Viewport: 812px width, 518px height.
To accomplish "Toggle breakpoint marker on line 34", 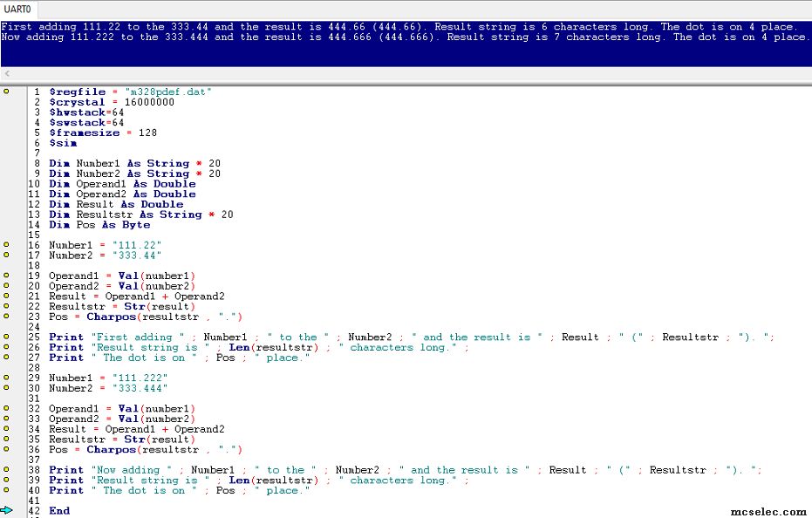I will tap(7, 428).
